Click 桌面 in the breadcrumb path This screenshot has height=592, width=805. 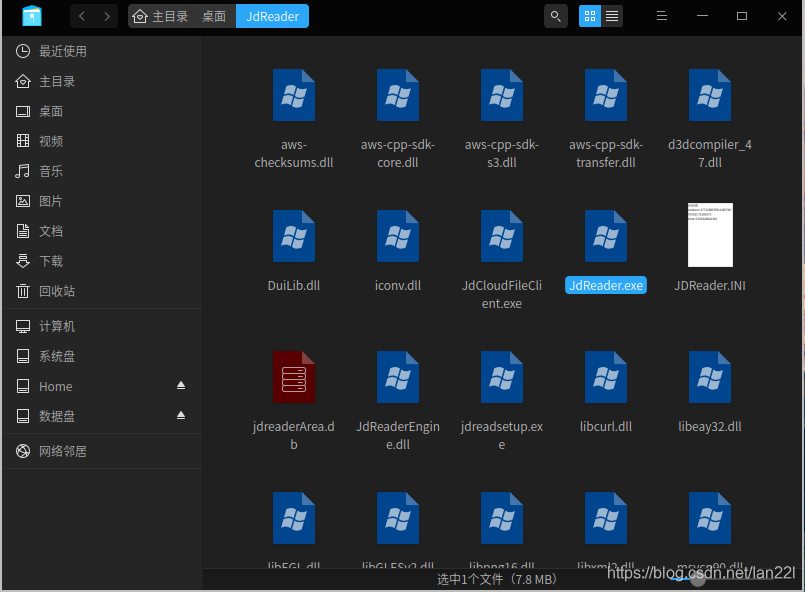point(214,16)
